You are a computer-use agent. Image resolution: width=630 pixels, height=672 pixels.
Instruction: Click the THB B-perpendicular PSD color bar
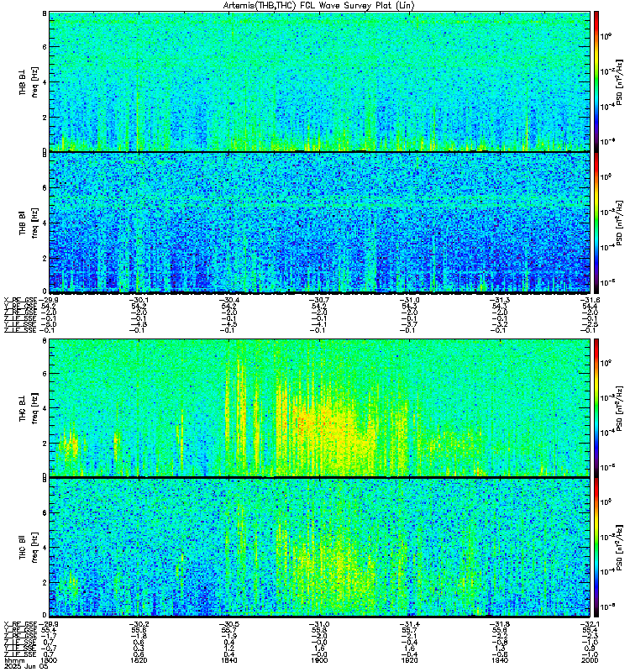click(x=596, y=81)
